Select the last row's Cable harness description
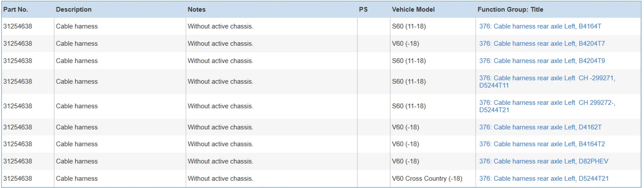 [77, 178]
